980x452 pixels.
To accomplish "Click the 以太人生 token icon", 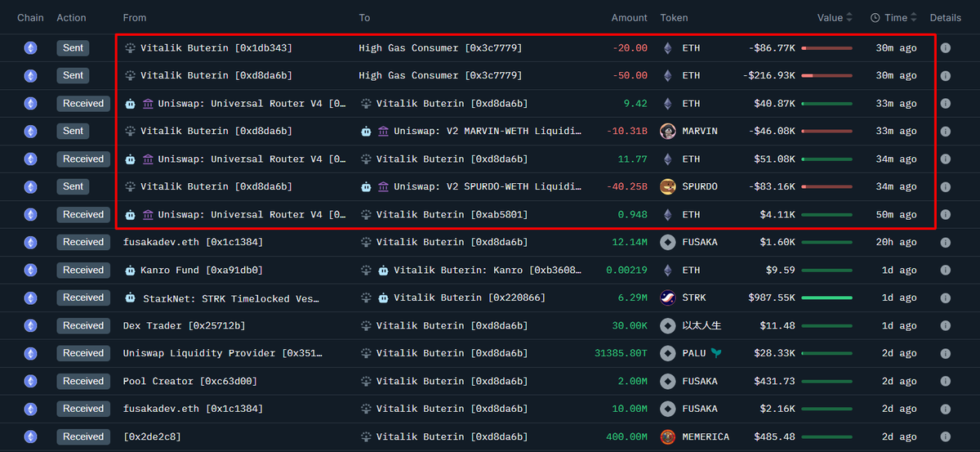I will point(667,325).
